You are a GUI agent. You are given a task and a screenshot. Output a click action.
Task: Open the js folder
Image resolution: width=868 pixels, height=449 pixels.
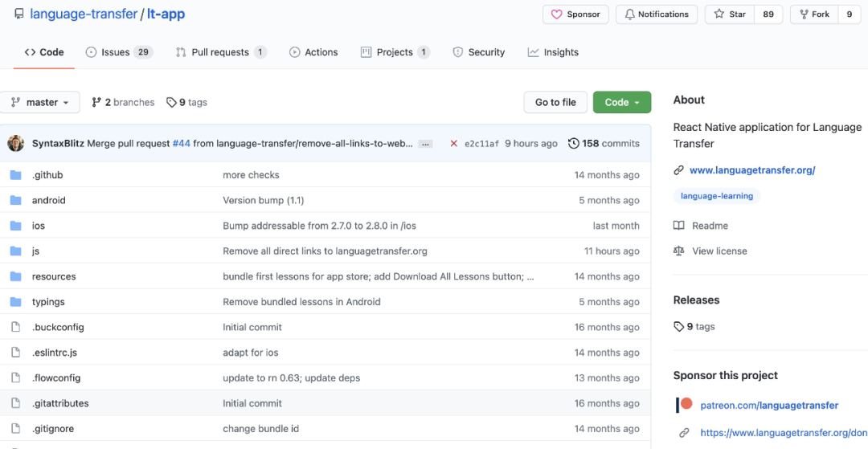35,251
